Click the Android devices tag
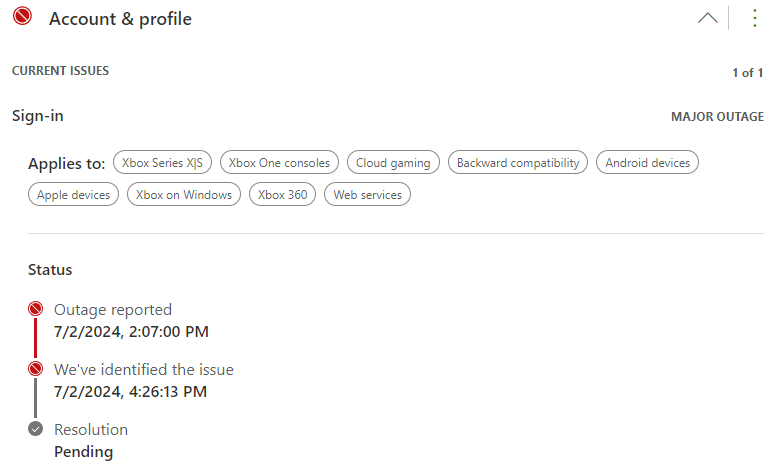This screenshot has width=773, height=475. [647, 162]
